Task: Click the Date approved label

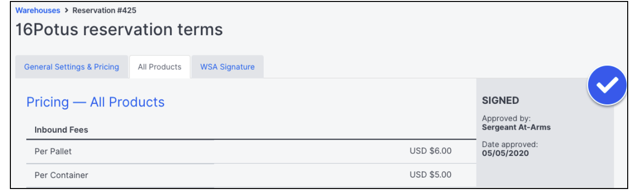Action: point(510,144)
